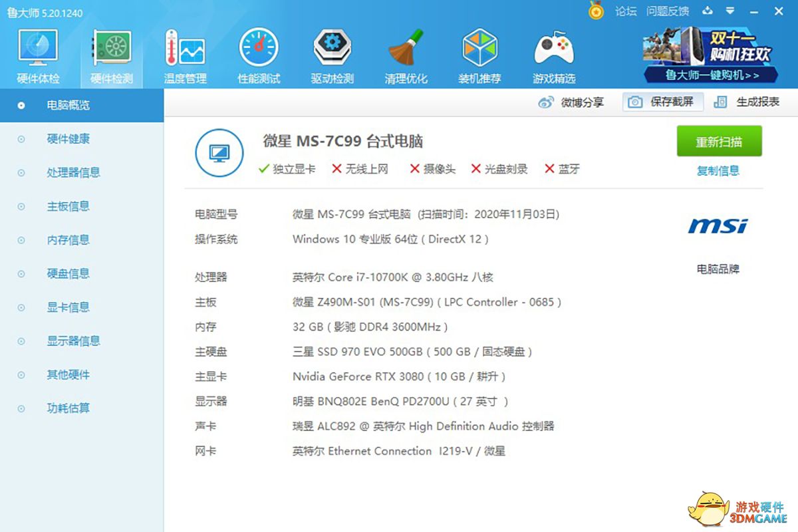Open 其他硬件 in the sidebar

[82, 375]
